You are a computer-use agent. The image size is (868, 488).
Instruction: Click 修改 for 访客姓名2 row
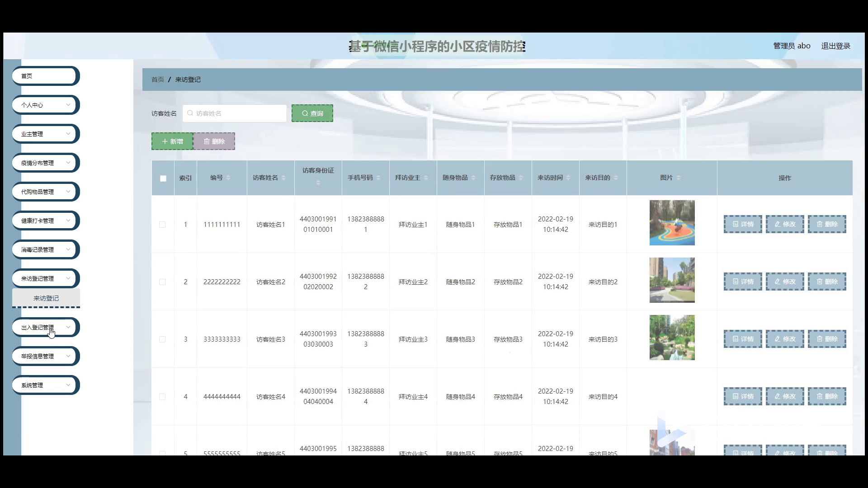(x=785, y=282)
